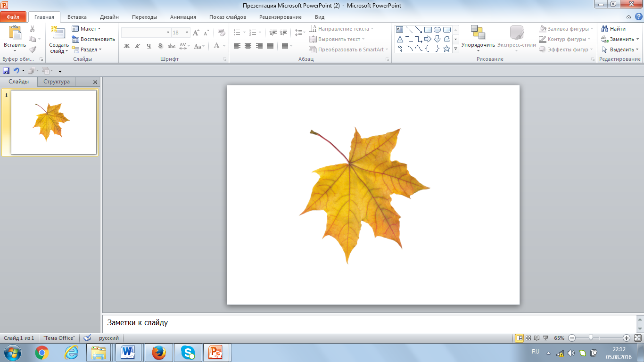Switch to the Переходы ribbon tab
This screenshot has width=644, height=362.
click(x=144, y=17)
